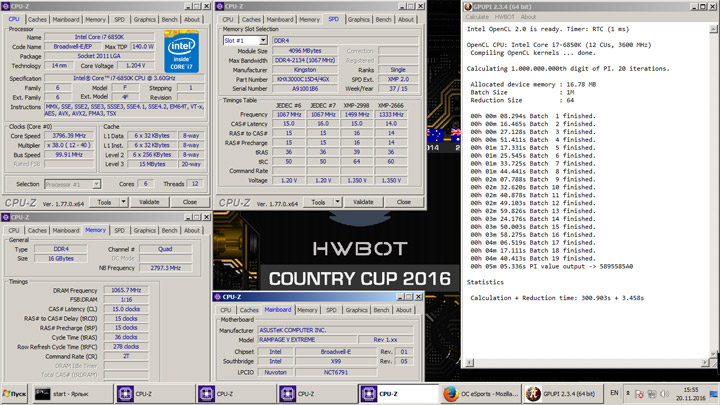Open About tab in the Mainboard window
This screenshot has width=720, height=405.
pyautogui.click(x=404, y=310)
